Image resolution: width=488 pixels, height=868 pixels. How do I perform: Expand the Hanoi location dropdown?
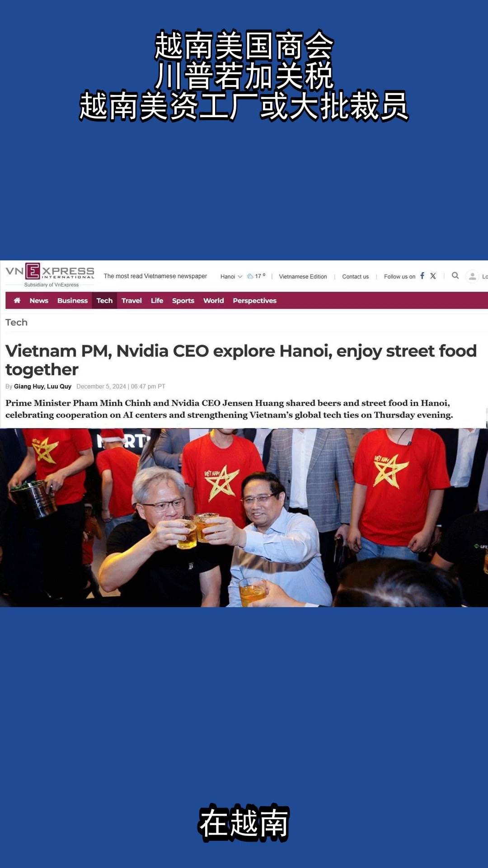coord(231,277)
